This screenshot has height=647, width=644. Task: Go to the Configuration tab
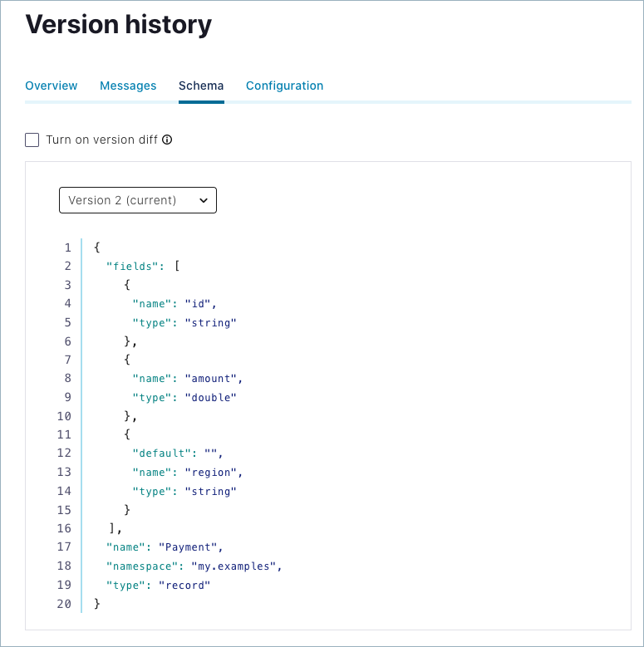[284, 86]
